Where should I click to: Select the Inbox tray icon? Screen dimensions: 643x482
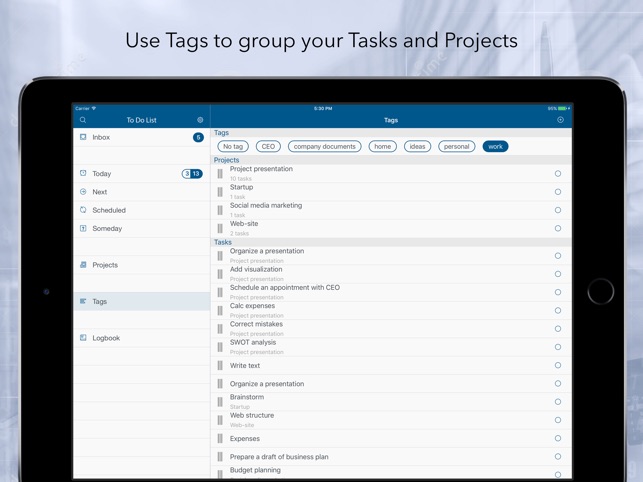point(83,137)
